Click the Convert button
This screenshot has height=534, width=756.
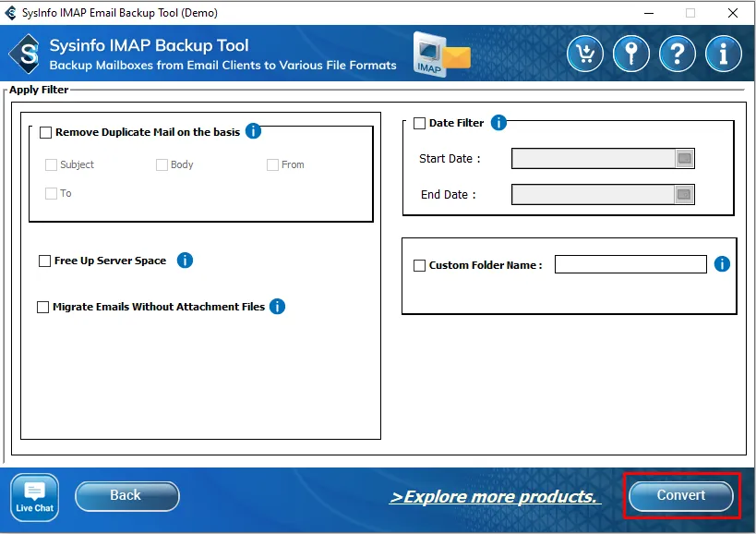(x=681, y=496)
